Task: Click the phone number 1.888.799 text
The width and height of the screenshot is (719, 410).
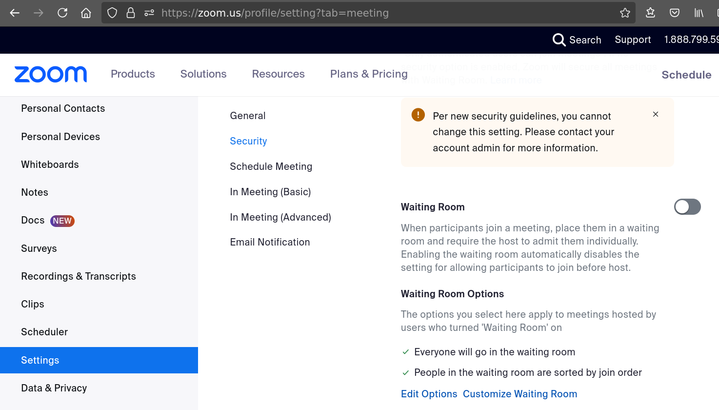Action: [x=691, y=40]
